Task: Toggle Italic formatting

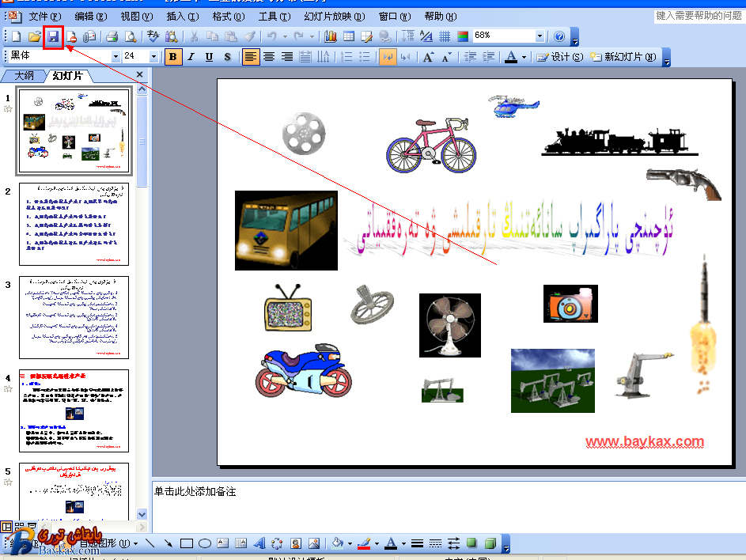Action: tap(191, 57)
